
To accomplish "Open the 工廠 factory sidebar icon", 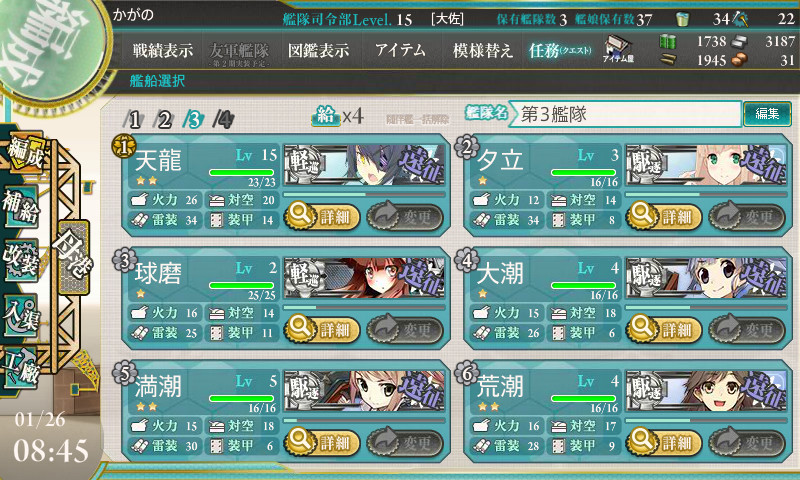I will 21,368.
